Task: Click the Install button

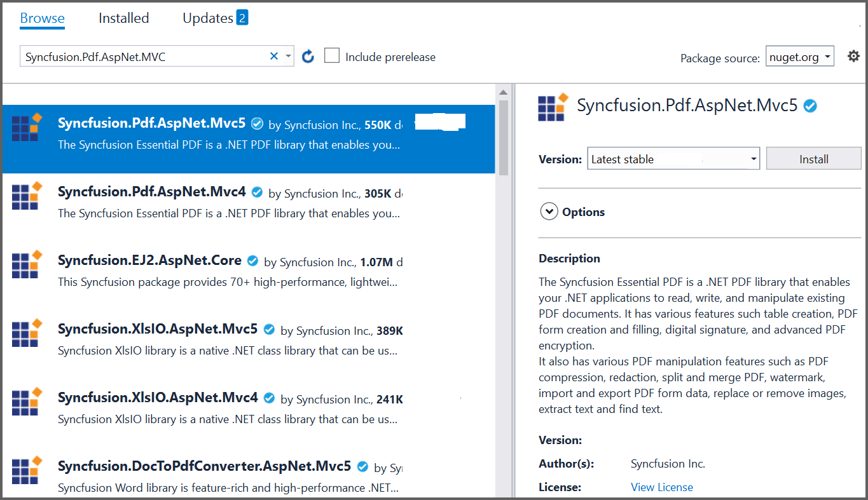Action: point(813,159)
